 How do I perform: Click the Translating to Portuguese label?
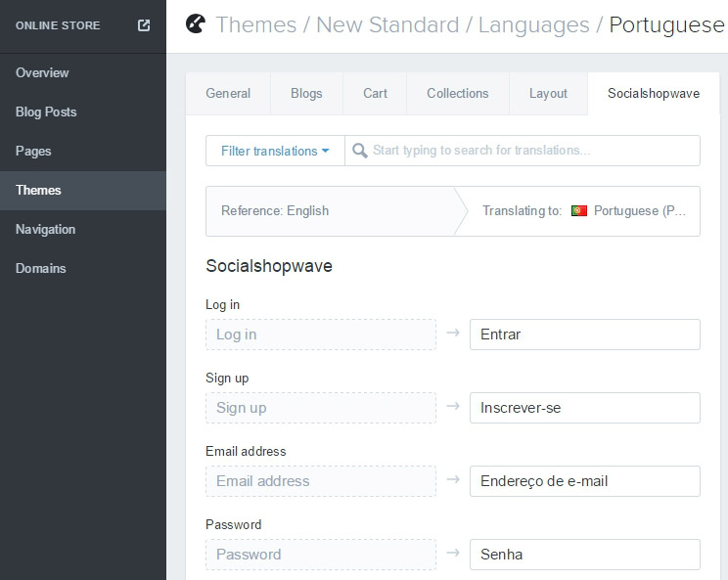tap(584, 210)
